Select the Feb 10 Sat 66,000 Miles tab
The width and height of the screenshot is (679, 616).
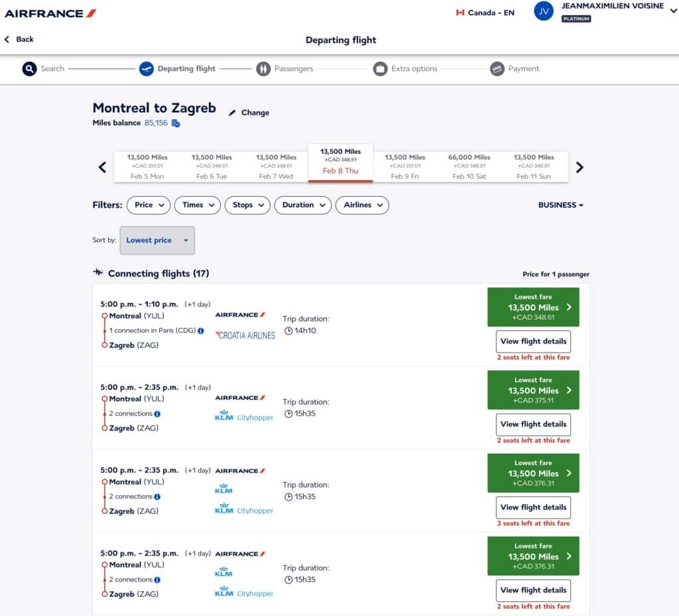469,166
